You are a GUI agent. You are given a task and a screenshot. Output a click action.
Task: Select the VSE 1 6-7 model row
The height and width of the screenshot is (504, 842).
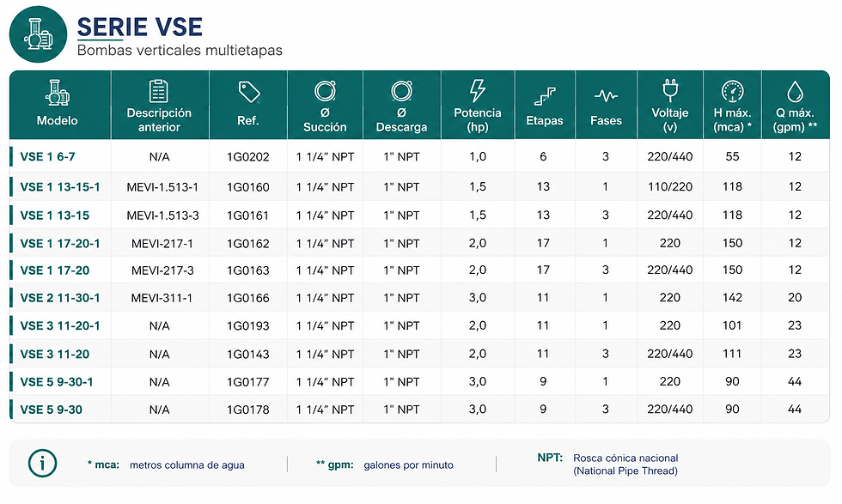click(x=419, y=157)
